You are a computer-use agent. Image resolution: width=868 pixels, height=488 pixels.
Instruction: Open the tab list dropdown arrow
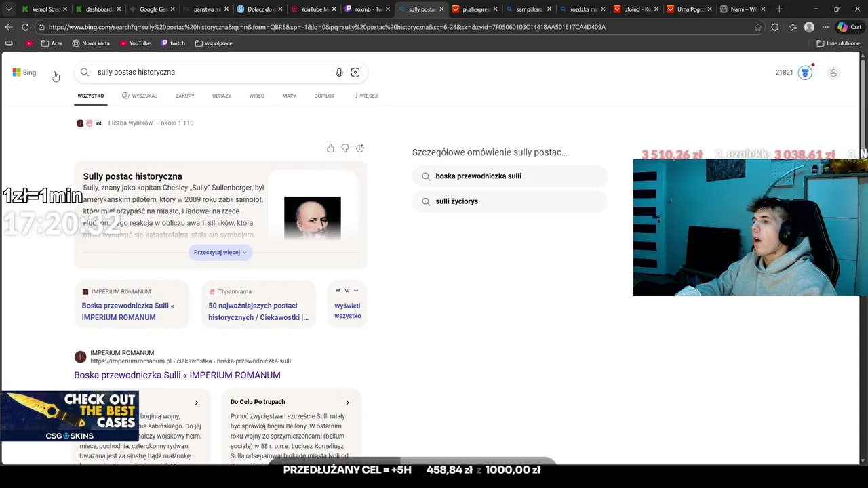pos(9,9)
